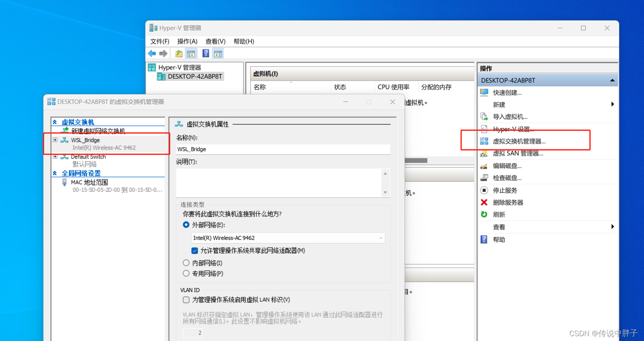Click inside the 说明(T) notes text area
The height and width of the screenshot is (341, 644).
(x=279, y=183)
